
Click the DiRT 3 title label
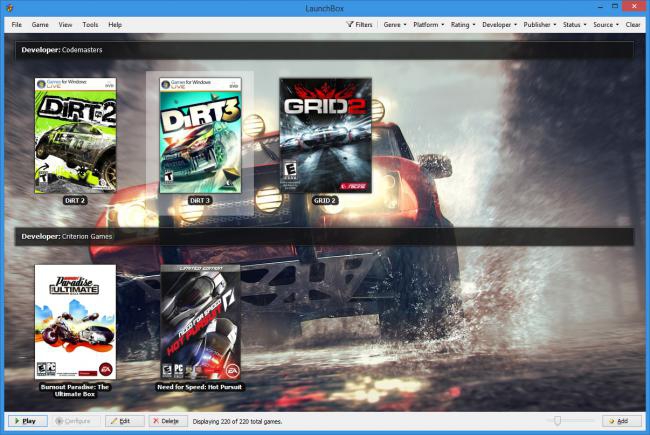(x=200, y=200)
